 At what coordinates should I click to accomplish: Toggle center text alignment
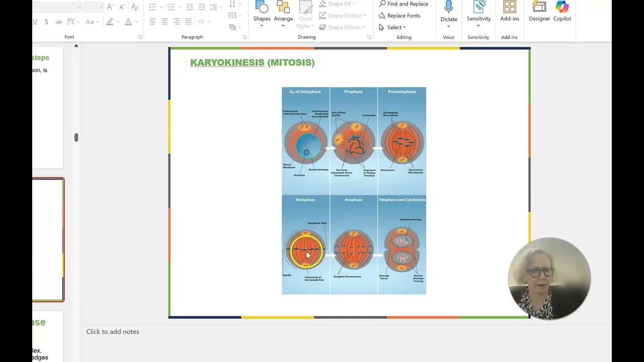click(x=165, y=22)
